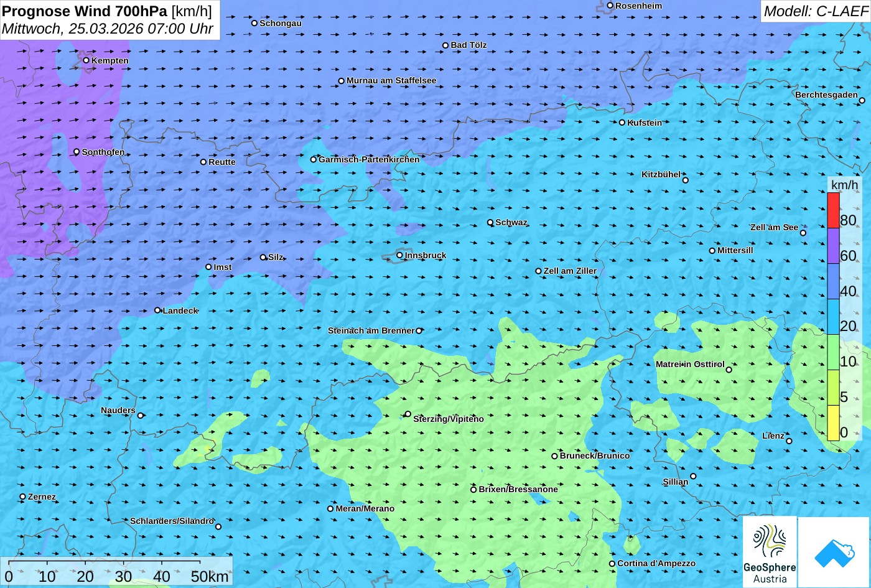The image size is (871, 588).
Task: Click the Sterzing/Vipiteno label
Action: coord(449,419)
